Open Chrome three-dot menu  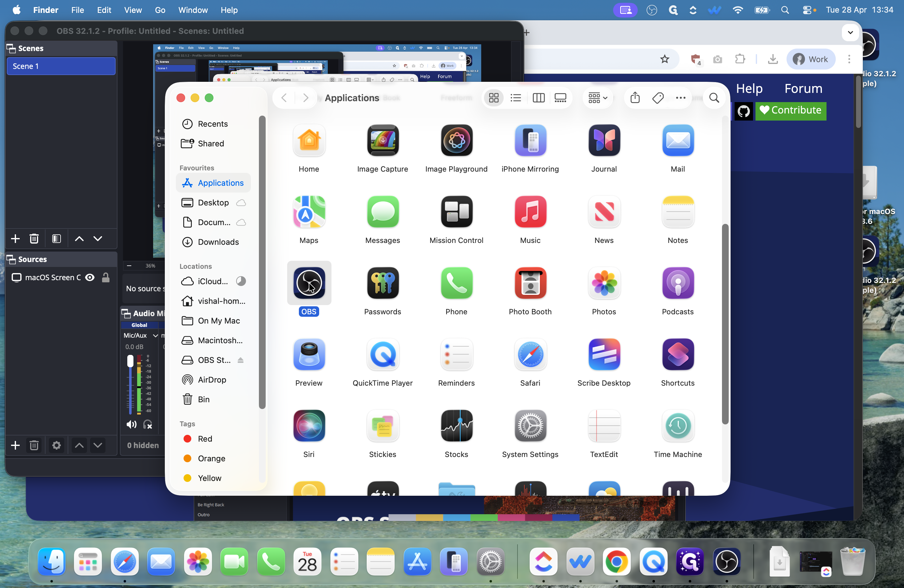(849, 59)
